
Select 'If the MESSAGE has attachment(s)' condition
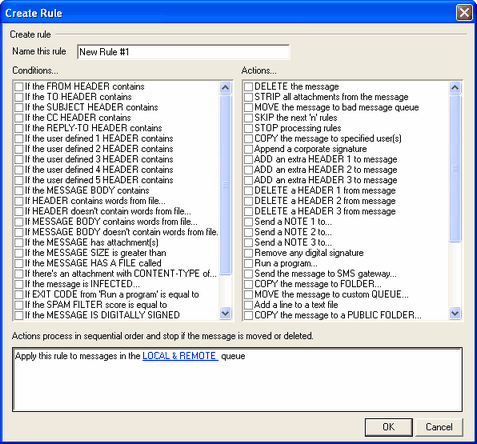[x=19, y=242]
